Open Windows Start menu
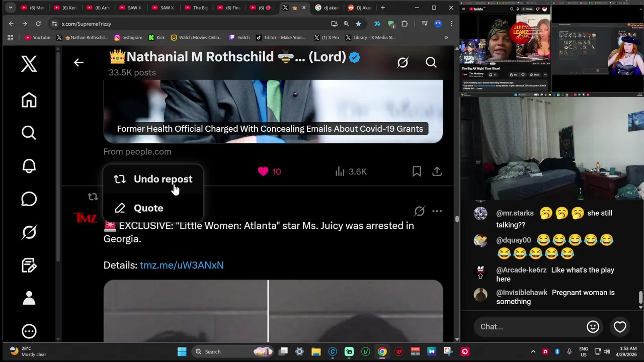This screenshot has width=644, height=362. [182, 351]
